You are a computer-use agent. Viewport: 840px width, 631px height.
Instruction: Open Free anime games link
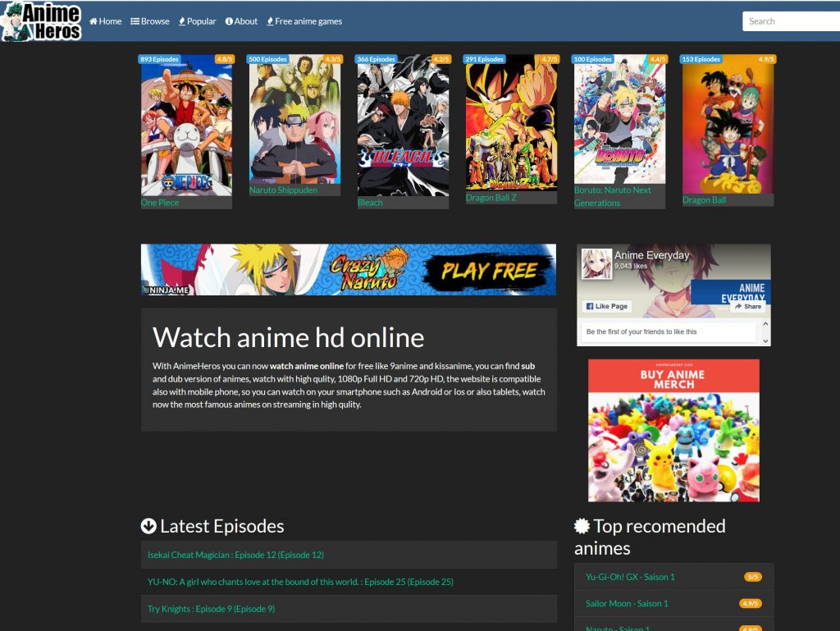(305, 21)
